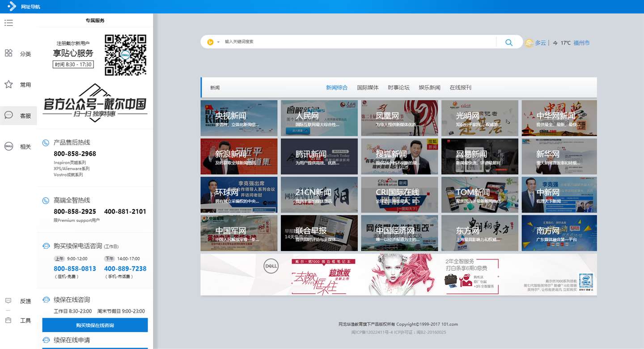644x349 pixels.
Task: Open the 搜狐新闻 tile
Action: click(x=399, y=156)
